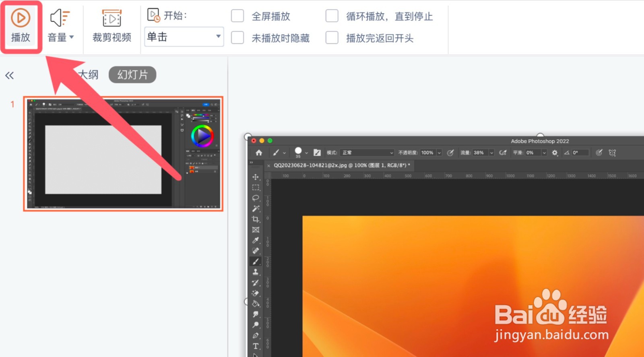
Task: Toggle the airbrush build-up icon in Photoshop
Action: tap(503, 153)
